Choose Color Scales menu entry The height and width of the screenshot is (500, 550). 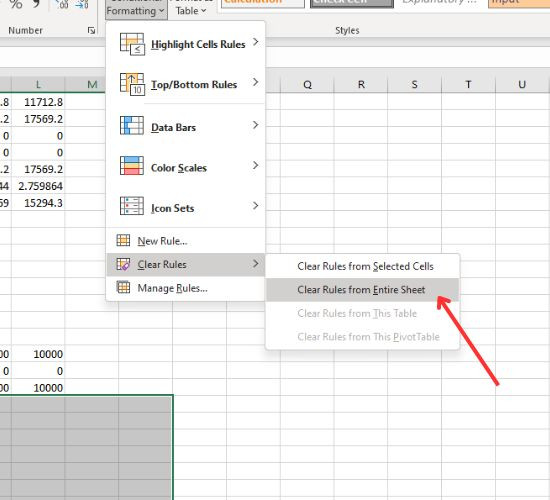pyautogui.click(x=186, y=166)
